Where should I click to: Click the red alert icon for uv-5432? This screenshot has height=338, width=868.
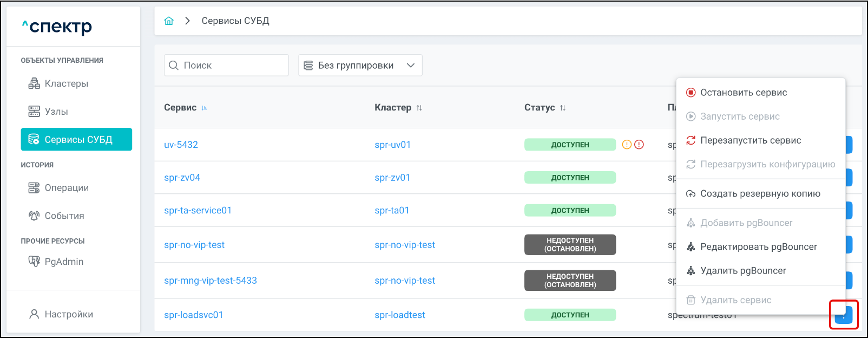pos(639,145)
